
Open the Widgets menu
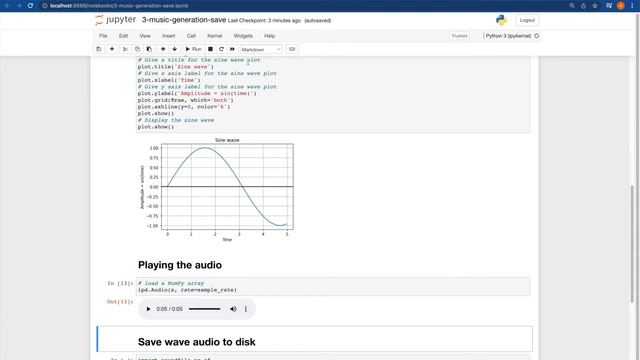(243, 36)
